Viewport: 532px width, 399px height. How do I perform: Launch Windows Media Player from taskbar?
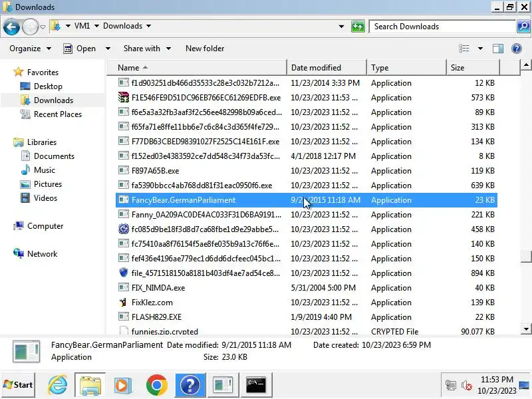click(x=123, y=385)
